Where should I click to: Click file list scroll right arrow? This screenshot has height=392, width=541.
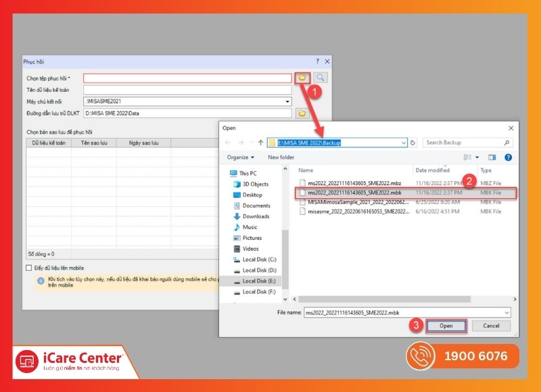click(x=515, y=299)
